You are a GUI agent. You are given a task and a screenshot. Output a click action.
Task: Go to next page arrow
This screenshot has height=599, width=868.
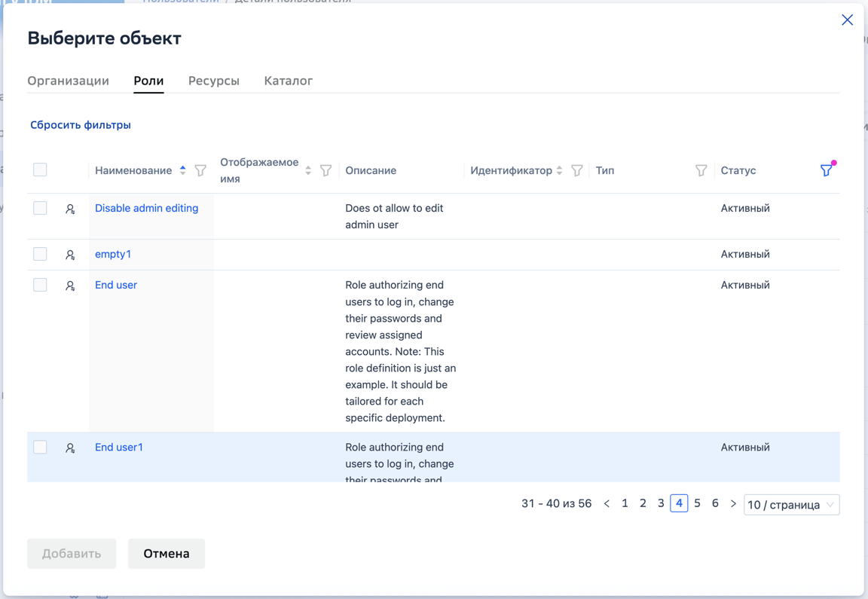point(733,504)
